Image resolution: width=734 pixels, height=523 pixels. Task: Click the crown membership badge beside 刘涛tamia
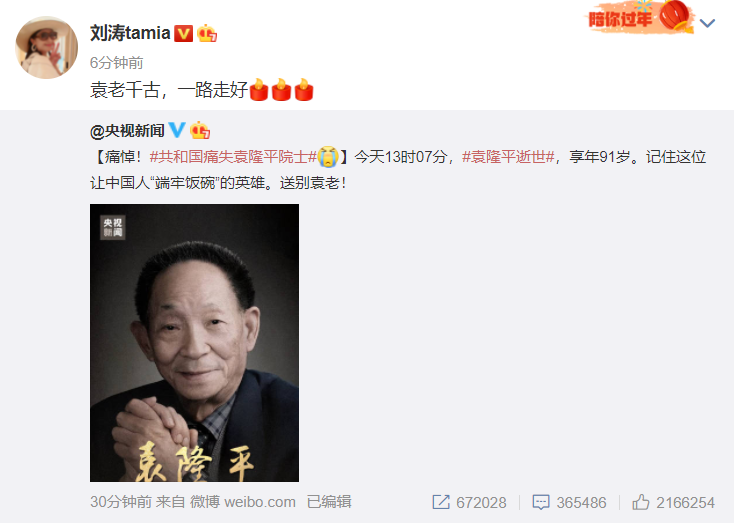(x=207, y=34)
